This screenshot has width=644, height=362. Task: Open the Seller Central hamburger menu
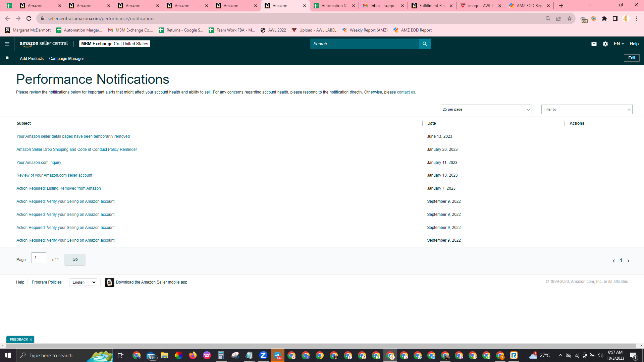(7, 44)
